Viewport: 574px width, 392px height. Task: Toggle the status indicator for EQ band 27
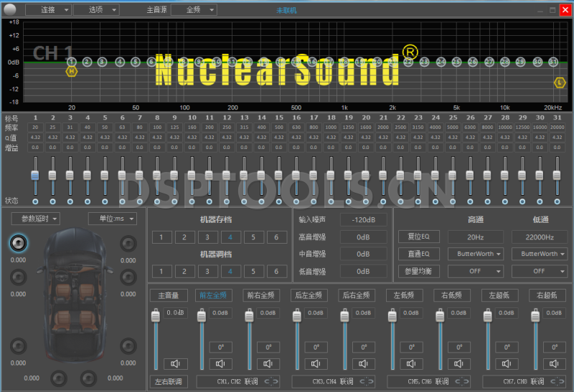coord(488,201)
